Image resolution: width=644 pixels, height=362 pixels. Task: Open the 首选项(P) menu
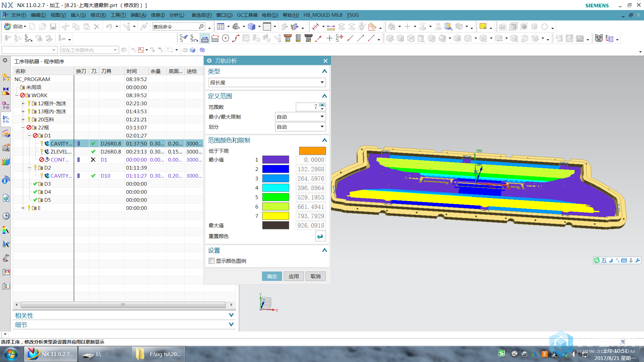point(202,15)
